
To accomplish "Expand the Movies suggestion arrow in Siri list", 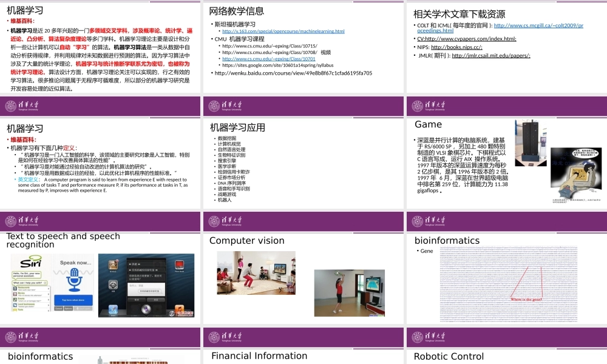I will (48, 293).
